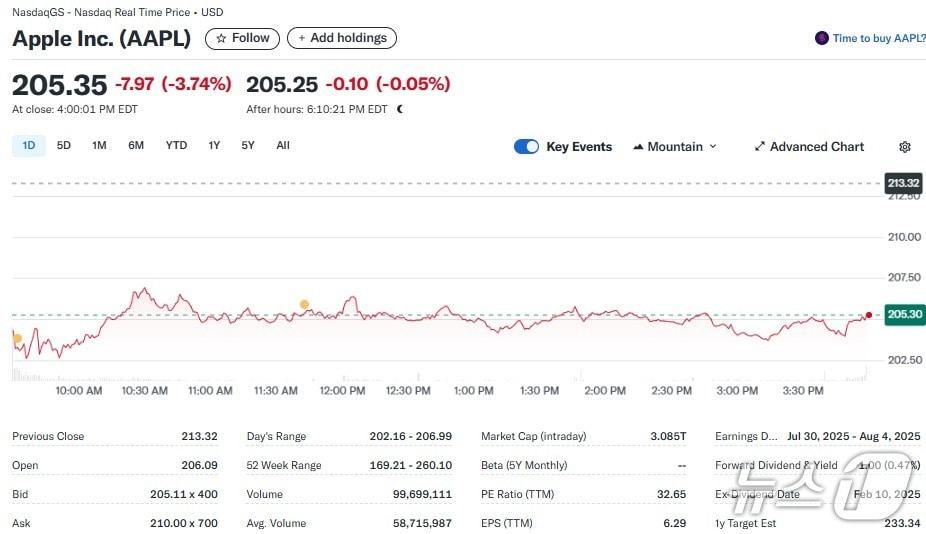Open chart settings gear icon

click(905, 147)
